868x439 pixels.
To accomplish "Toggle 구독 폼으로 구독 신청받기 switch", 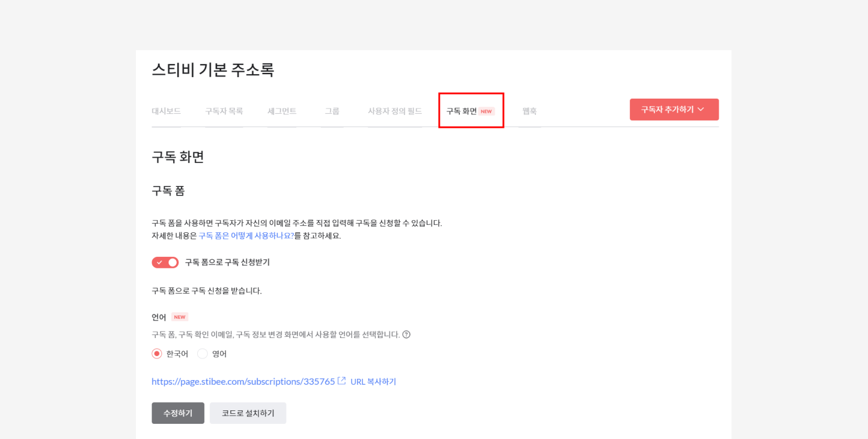I will point(165,262).
